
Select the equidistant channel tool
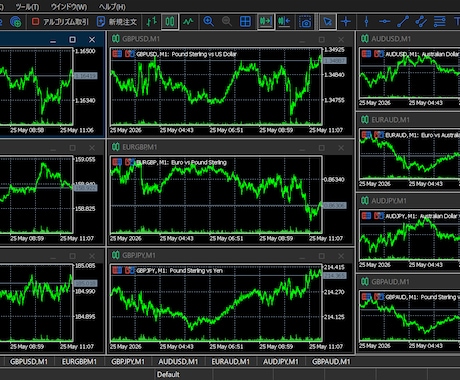[x=421, y=22]
